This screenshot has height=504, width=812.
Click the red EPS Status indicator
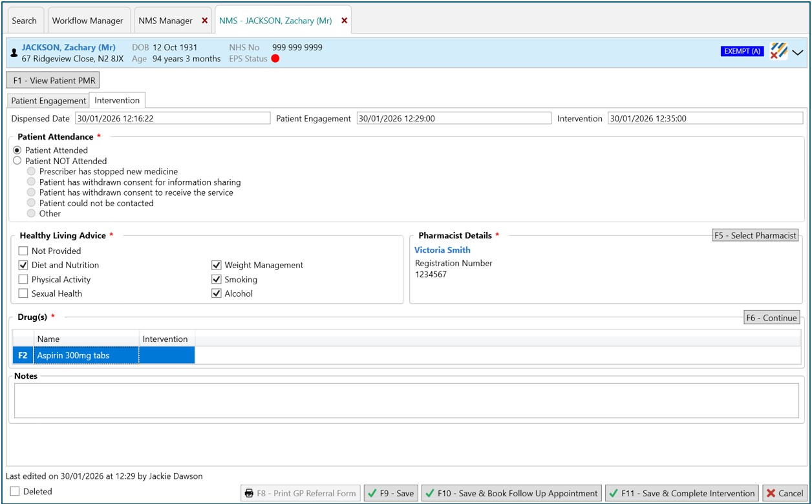click(x=275, y=59)
